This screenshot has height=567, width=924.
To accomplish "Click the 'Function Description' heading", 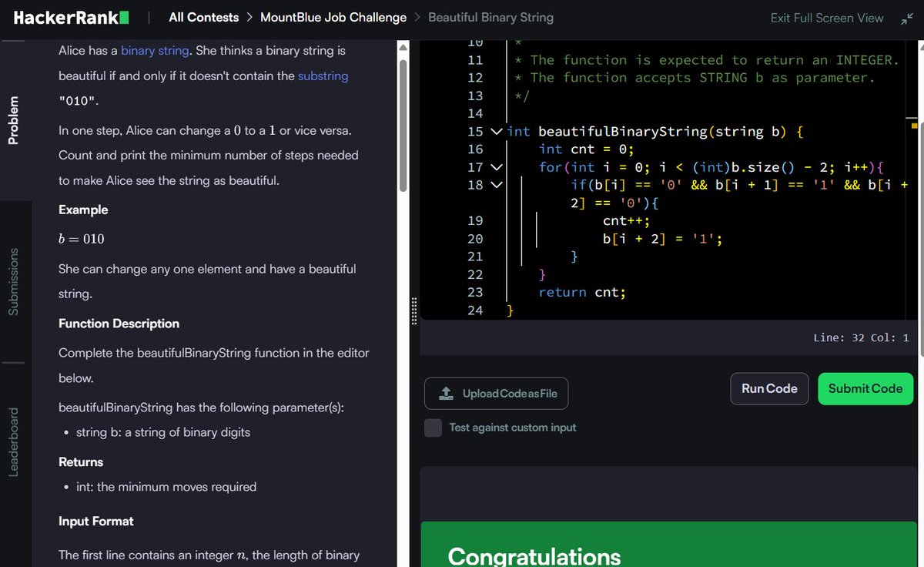I will point(119,324).
